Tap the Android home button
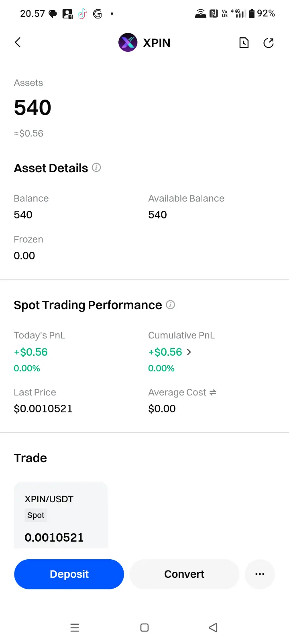This screenshot has width=289, height=644. click(144, 628)
